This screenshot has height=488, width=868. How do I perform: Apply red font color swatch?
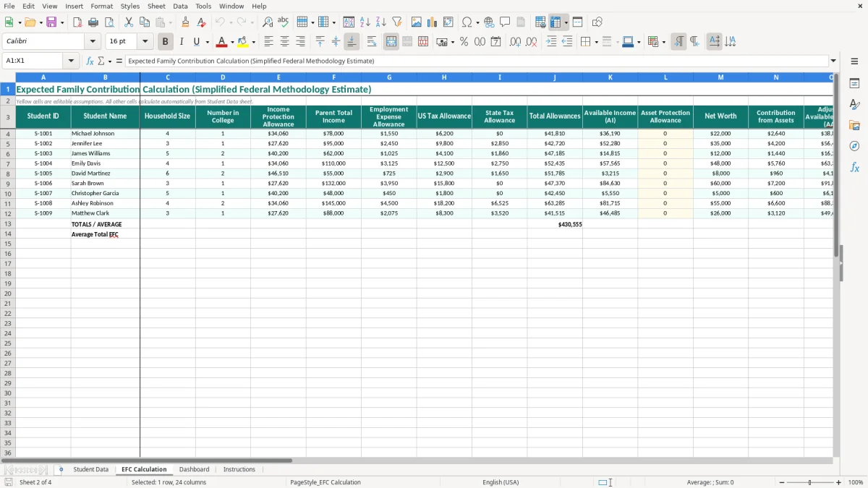[x=222, y=42]
